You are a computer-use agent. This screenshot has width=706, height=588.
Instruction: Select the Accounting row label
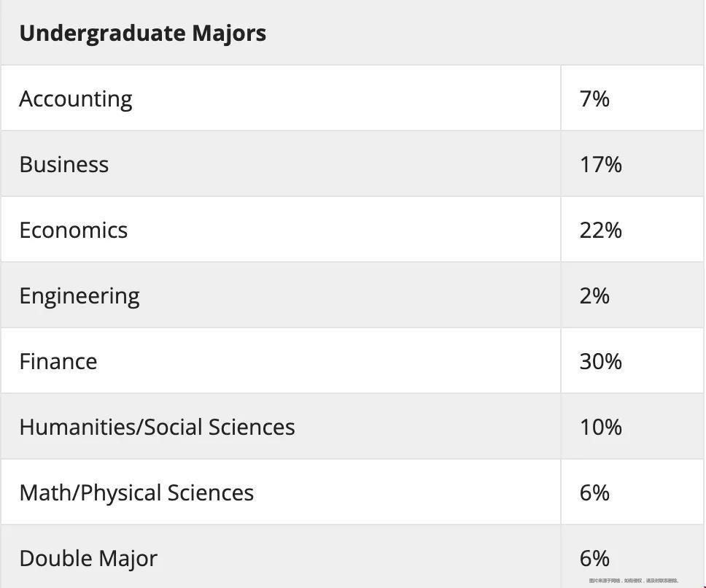76,99
